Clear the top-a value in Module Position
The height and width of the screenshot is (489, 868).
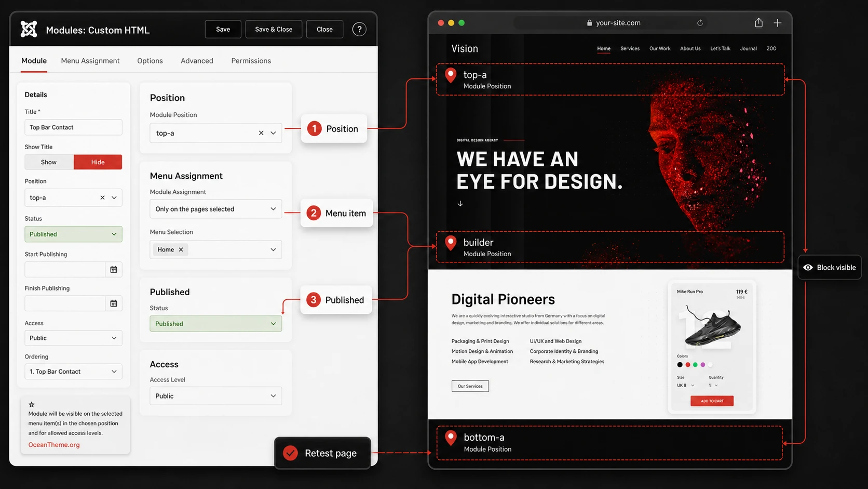[x=261, y=133]
